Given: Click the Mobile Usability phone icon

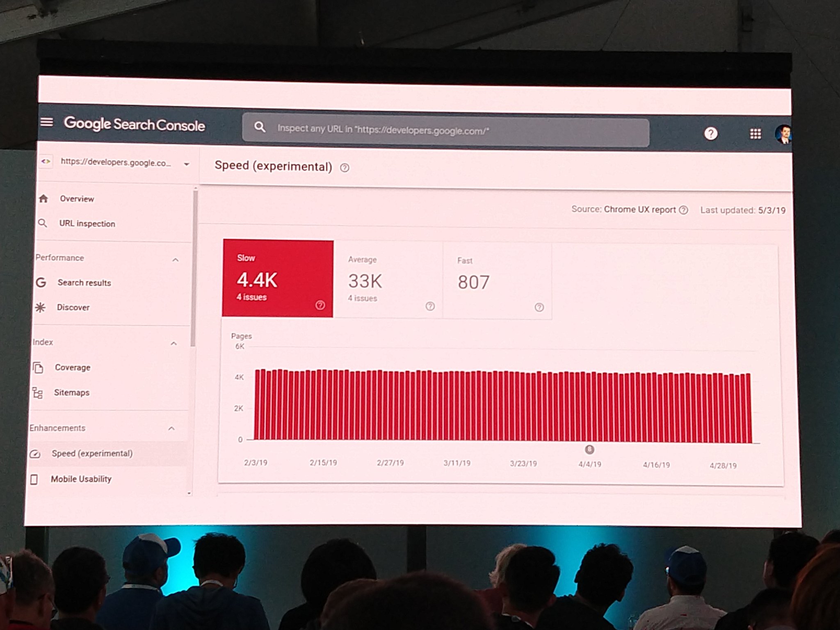Looking at the screenshot, I should (x=34, y=479).
